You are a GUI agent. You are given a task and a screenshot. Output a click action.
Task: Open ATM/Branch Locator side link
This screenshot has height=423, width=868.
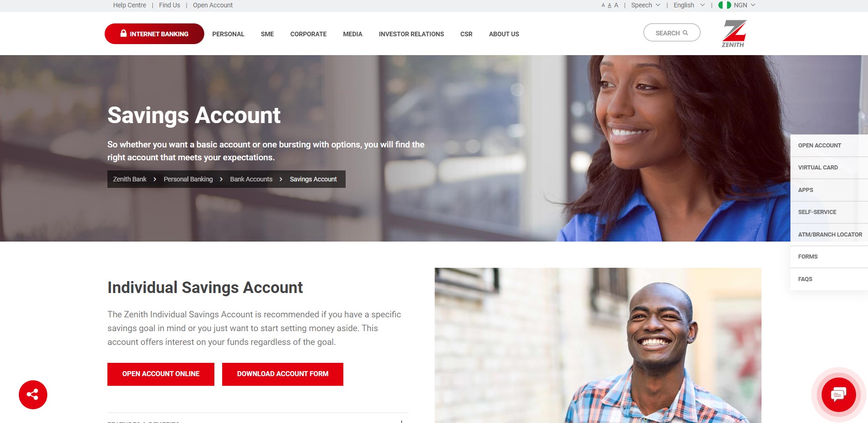(x=830, y=235)
